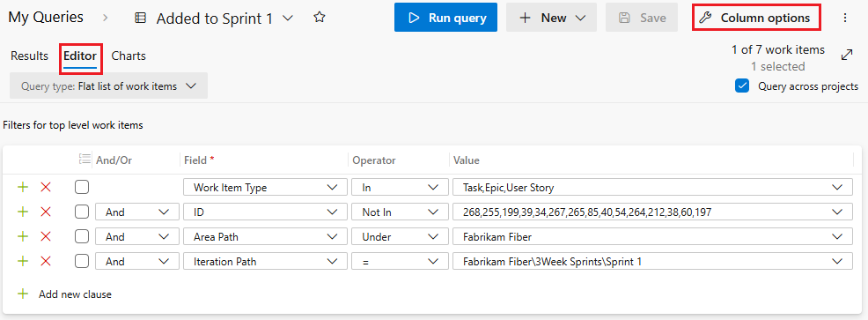
Task: Click the group clauses icon in the header row
Action: (x=85, y=160)
